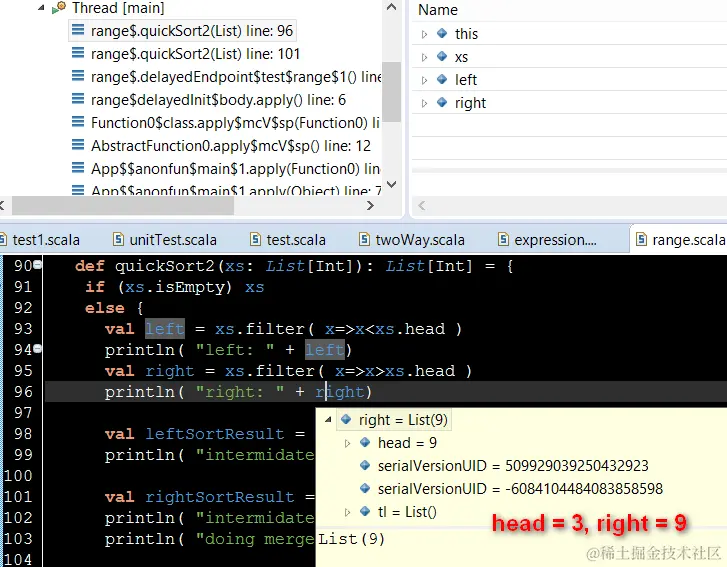Click stack frame icon beside delayedInit$body.apply row
Screen dimensions: 727x567
click(x=78, y=99)
